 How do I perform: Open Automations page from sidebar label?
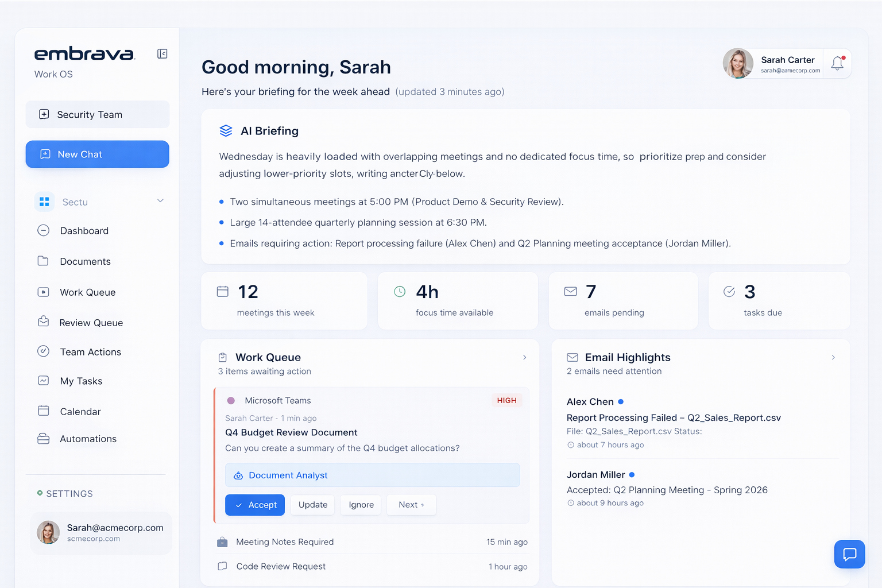tap(88, 439)
